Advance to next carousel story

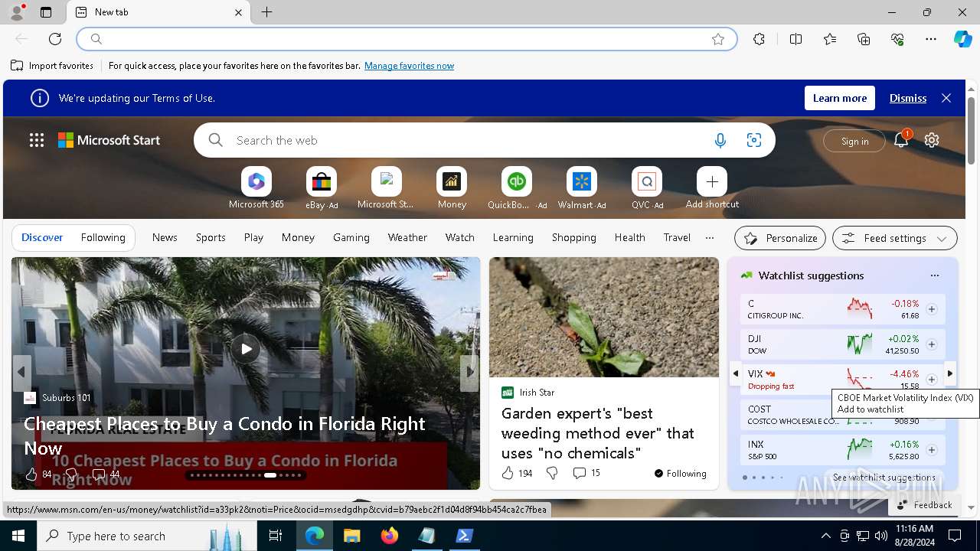[469, 373]
